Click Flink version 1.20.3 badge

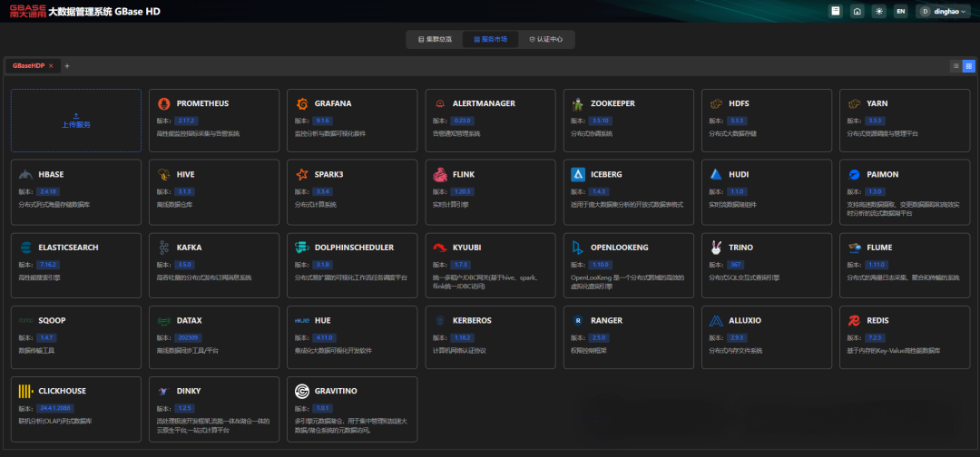(463, 191)
